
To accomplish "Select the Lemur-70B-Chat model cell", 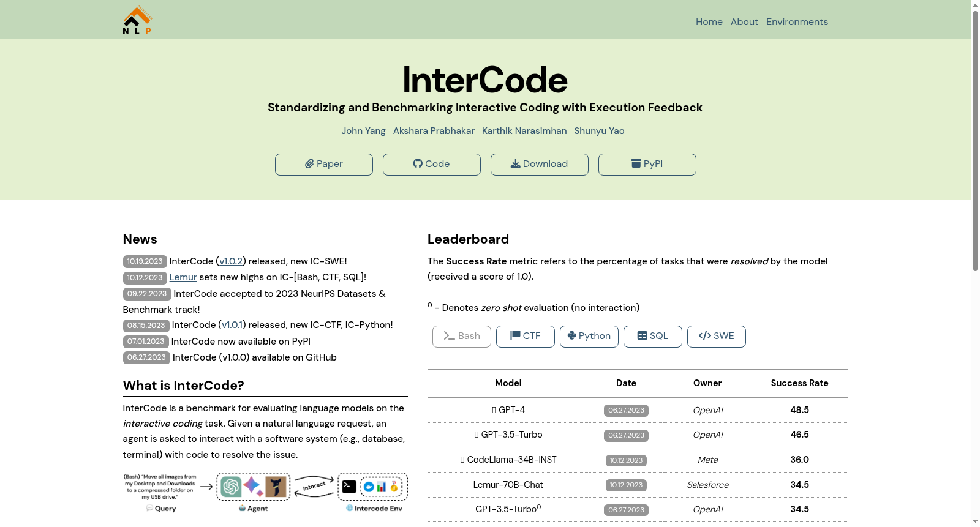I will click(508, 485).
